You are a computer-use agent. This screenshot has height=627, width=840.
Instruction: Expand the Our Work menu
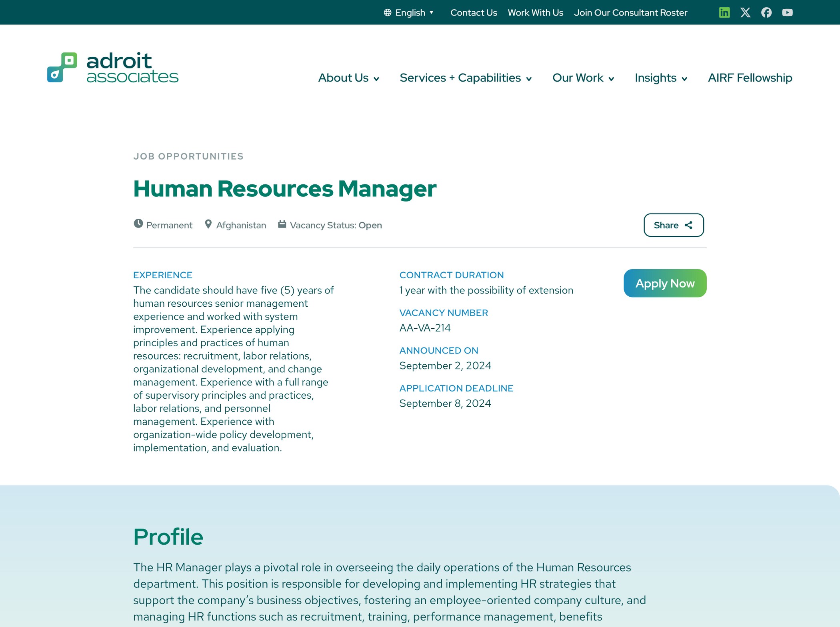point(583,78)
